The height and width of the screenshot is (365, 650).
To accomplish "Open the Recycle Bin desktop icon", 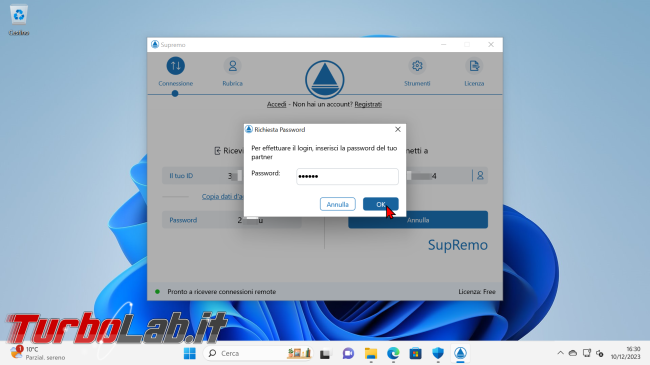I will pyautogui.click(x=19, y=19).
